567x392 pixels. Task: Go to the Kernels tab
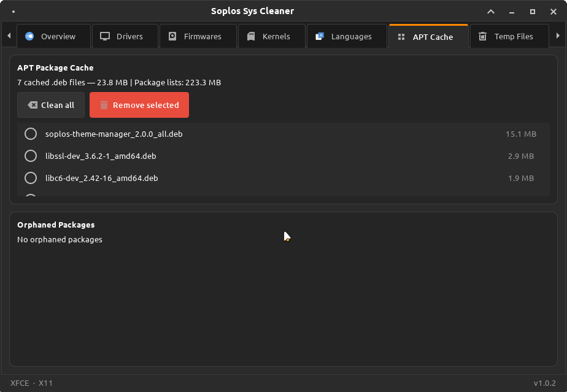(x=272, y=36)
